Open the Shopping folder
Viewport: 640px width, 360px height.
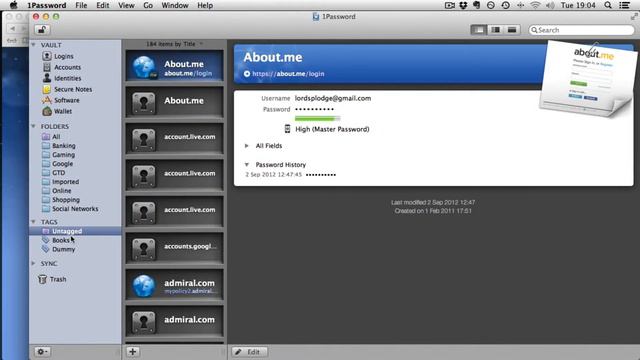pyautogui.click(x=66, y=199)
